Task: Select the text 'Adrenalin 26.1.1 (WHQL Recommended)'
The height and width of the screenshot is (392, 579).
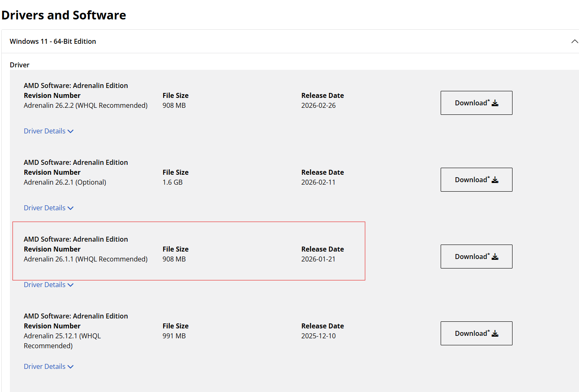Action: pyautogui.click(x=85, y=259)
